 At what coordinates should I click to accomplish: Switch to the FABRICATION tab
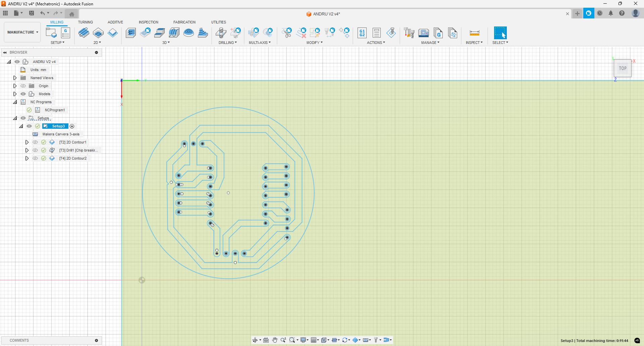tap(184, 22)
